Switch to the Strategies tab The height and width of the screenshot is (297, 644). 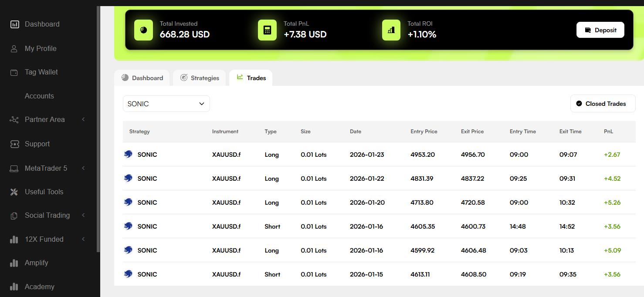[199, 78]
